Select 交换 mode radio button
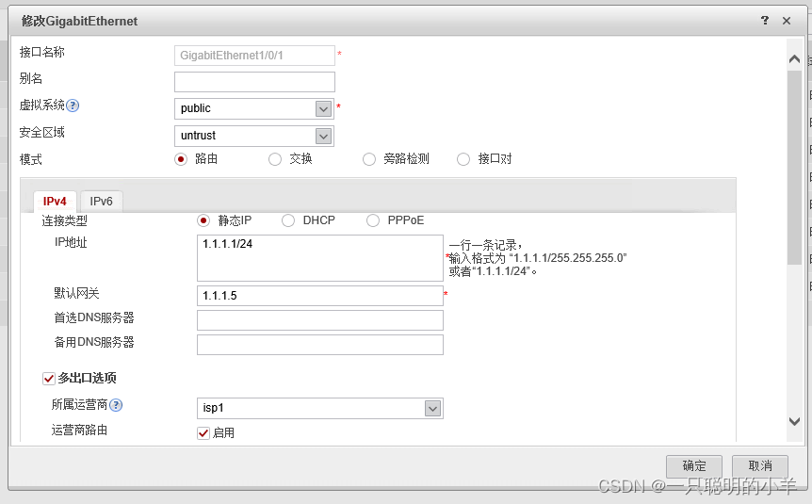812x504 pixels. point(274,159)
